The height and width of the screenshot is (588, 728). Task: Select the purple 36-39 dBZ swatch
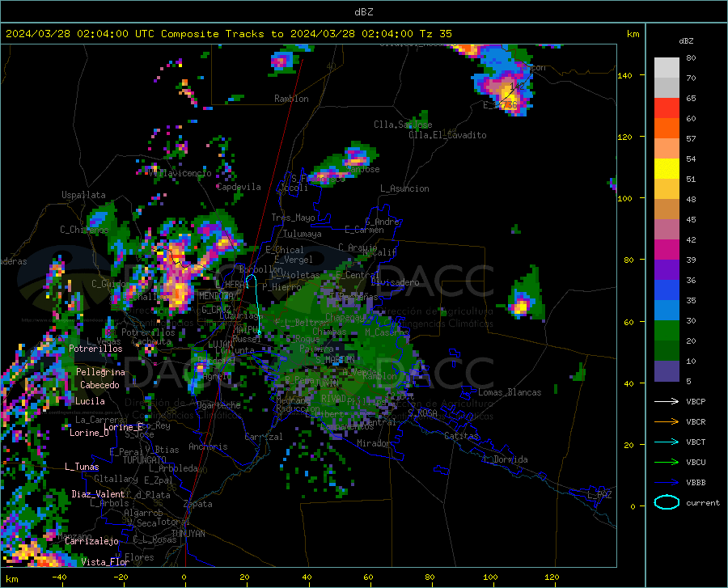[x=667, y=270]
